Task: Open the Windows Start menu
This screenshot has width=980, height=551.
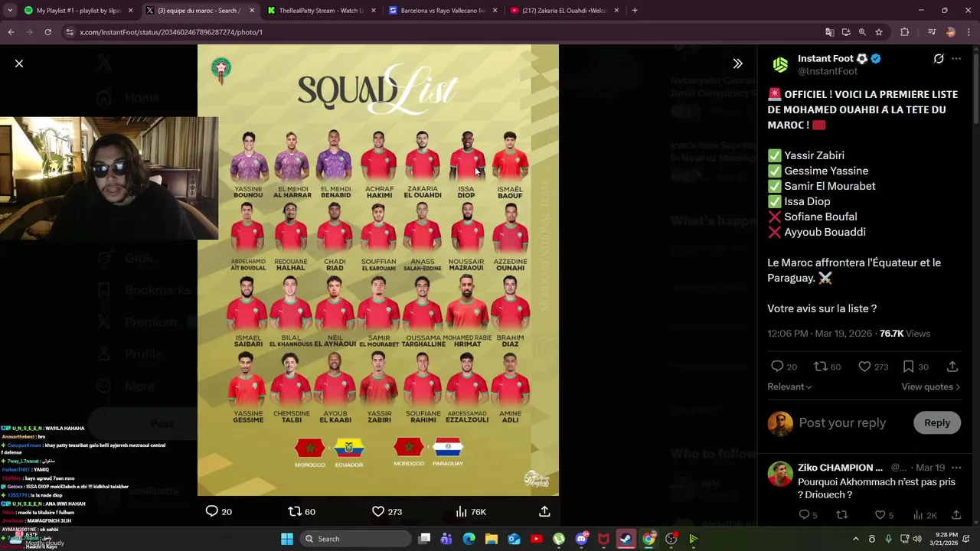Action: (x=286, y=539)
